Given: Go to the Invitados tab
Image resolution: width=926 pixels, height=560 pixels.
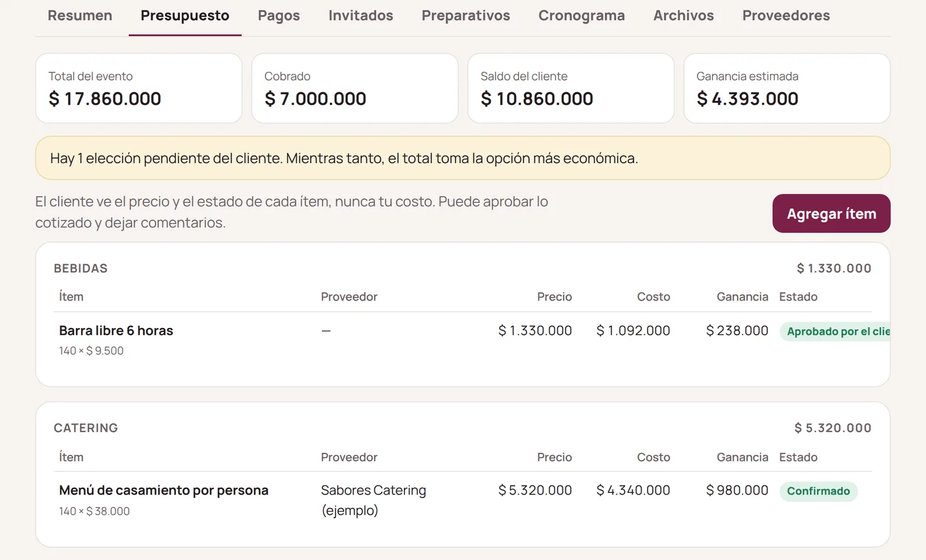Looking at the screenshot, I should click(x=361, y=16).
